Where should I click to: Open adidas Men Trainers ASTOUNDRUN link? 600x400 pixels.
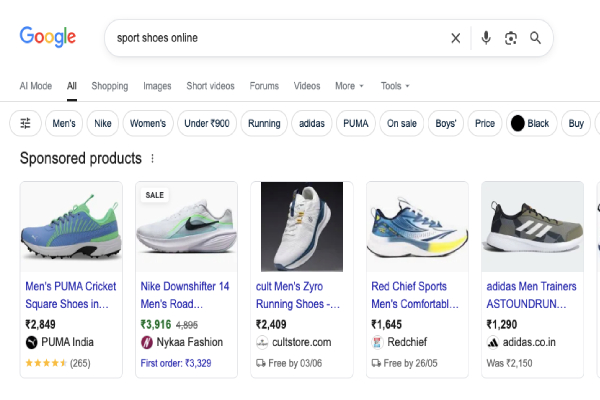[x=531, y=295]
